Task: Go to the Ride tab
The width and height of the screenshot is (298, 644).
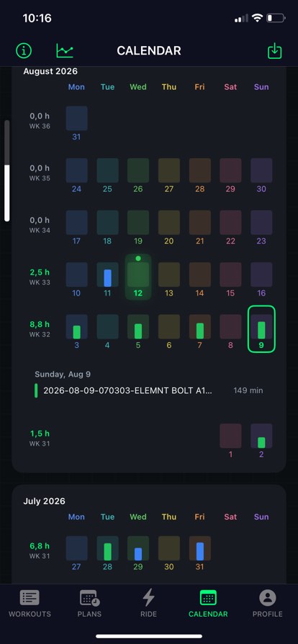Action: [x=148, y=604]
